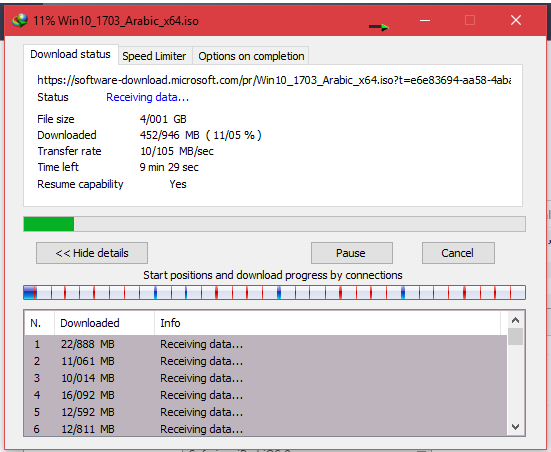Click the IDM globe icon in title bar
Viewport: 551px width, 452px height.
point(20,20)
